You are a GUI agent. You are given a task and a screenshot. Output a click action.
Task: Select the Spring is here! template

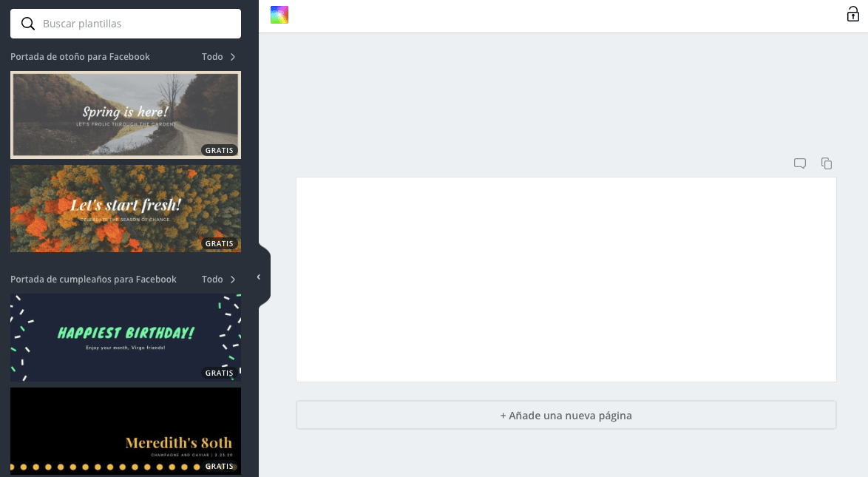click(126, 115)
